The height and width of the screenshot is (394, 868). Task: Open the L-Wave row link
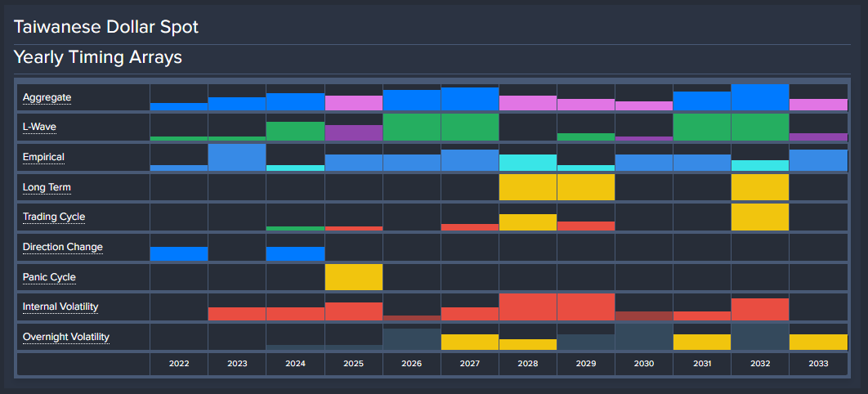[x=40, y=128]
